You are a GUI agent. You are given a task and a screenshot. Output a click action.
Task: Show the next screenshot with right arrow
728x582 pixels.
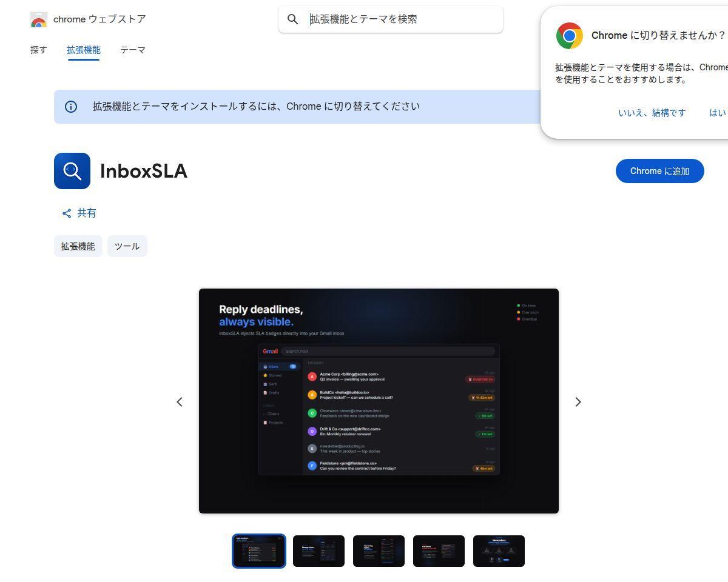578,402
